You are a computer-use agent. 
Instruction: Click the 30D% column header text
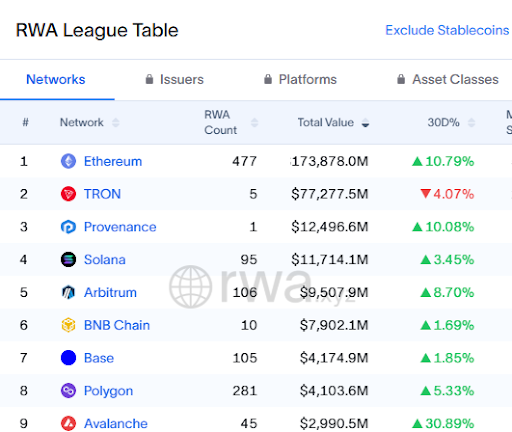tap(443, 123)
